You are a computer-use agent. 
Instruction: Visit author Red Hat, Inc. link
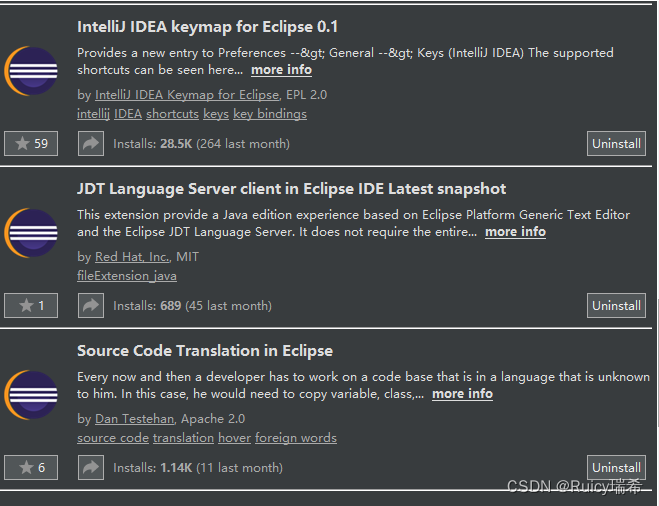132,257
